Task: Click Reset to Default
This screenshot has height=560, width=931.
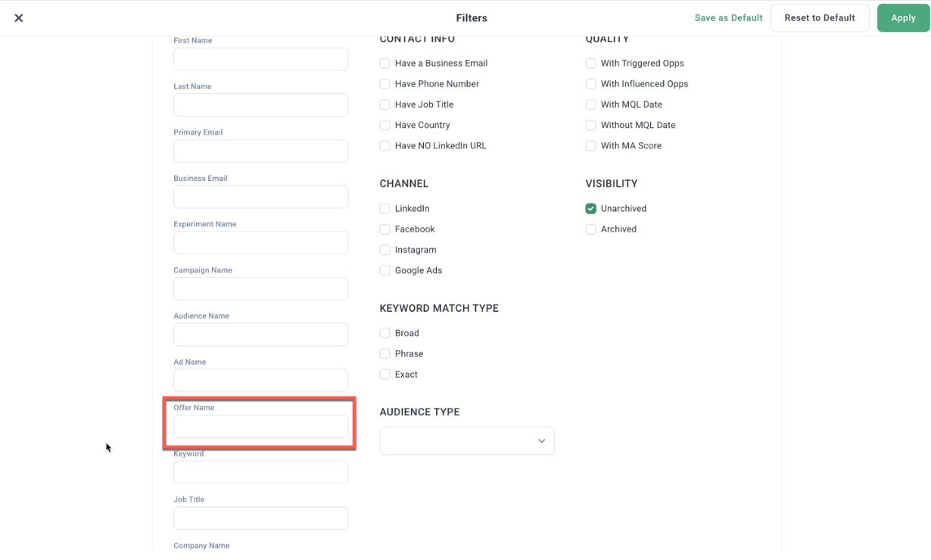Action: [820, 17]
